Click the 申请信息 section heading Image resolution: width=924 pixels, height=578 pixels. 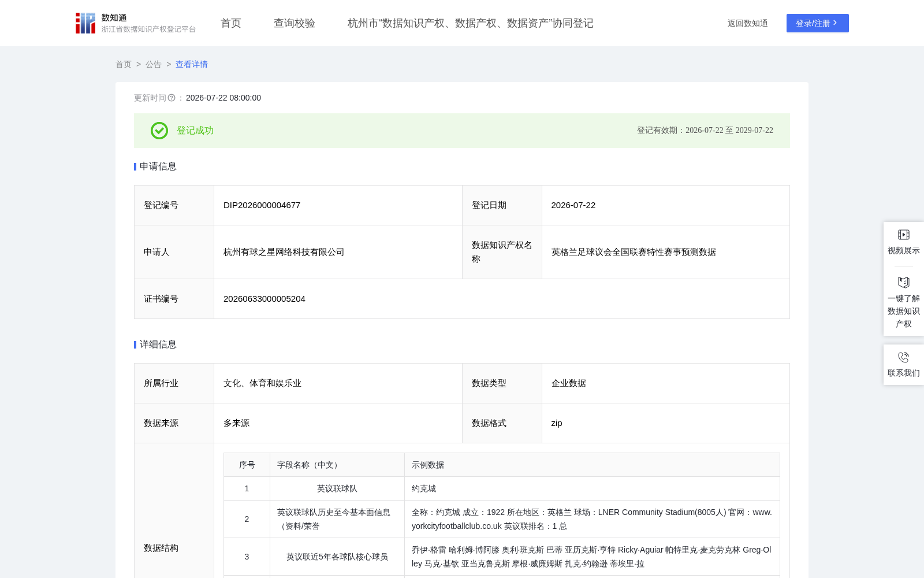pos(158,166)
